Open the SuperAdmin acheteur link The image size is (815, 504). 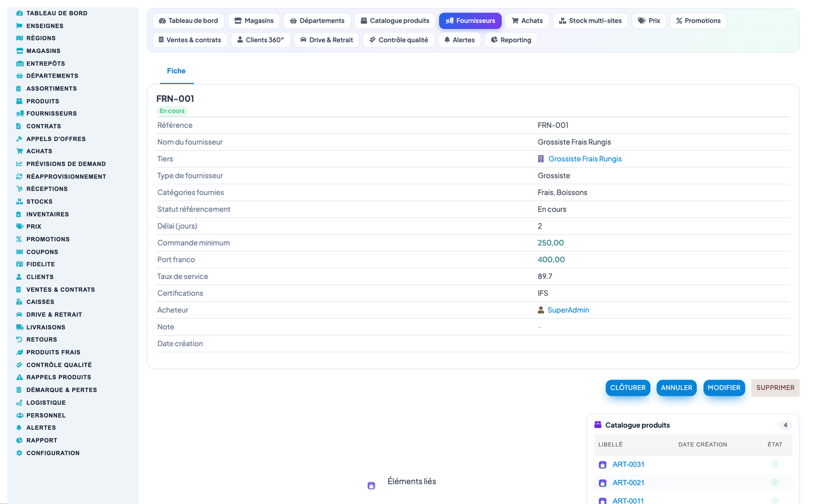coord(568,310)
